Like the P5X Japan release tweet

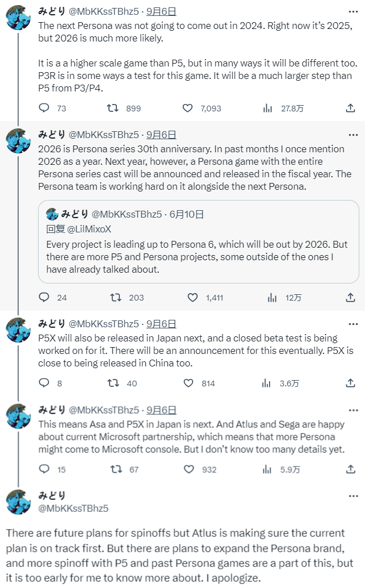[188, 383]
